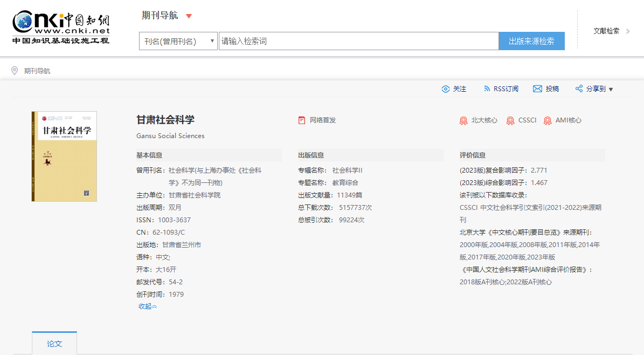Click the 出版周期 value 双月
The image size is (644, 355).
click(175, 207)
